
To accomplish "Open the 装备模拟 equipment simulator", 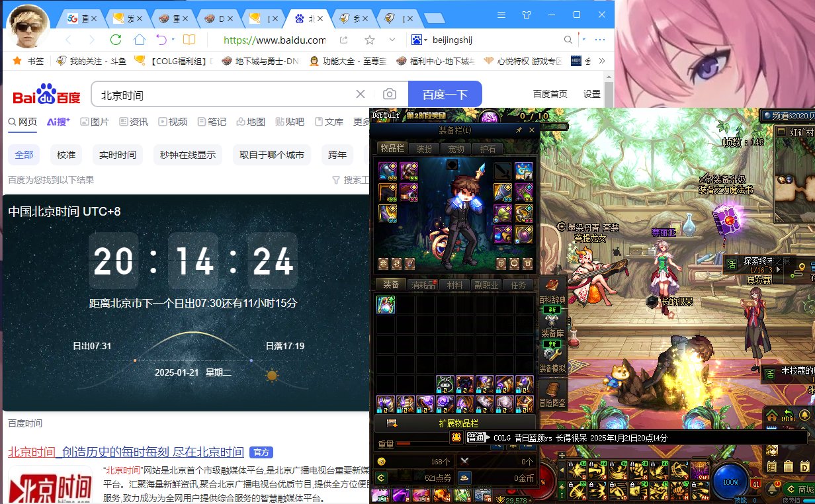I will (x=553, y=359).
